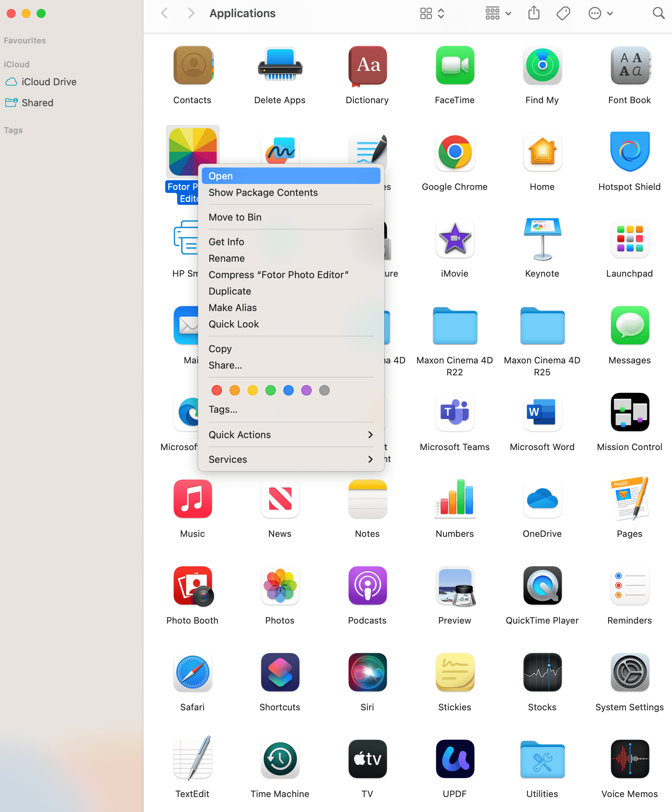The width and height of the screenshot is (672, 812).
Task: Choose Compress "Fotor Photo Editor"
Action: click(291, 275)
